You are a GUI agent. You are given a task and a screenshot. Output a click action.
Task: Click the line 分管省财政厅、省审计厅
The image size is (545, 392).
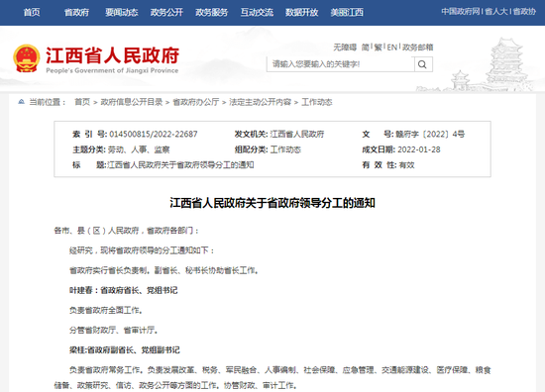(114, 330)
